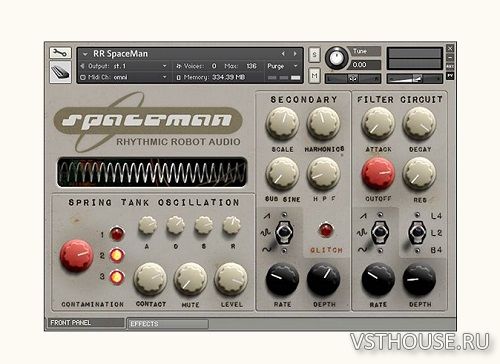Switch to the EFFECTS tab
The height and width of the screenshot is (364, 500).
pyautogui.click(x=168, y=324)
